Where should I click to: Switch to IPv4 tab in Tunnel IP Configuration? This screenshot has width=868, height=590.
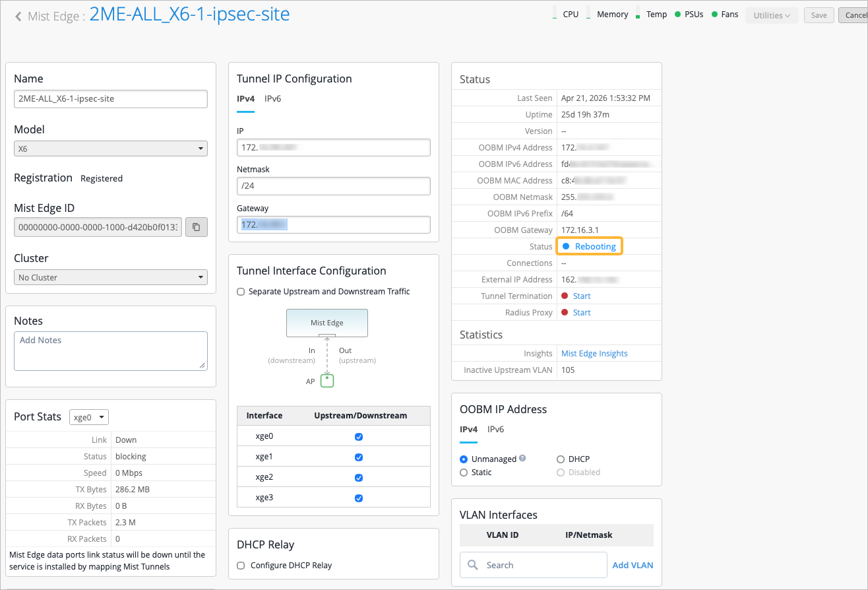coord(245,98)
